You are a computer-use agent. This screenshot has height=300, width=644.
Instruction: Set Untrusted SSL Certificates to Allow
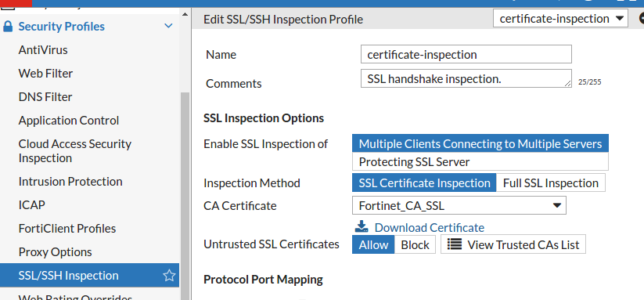[373, 244]
